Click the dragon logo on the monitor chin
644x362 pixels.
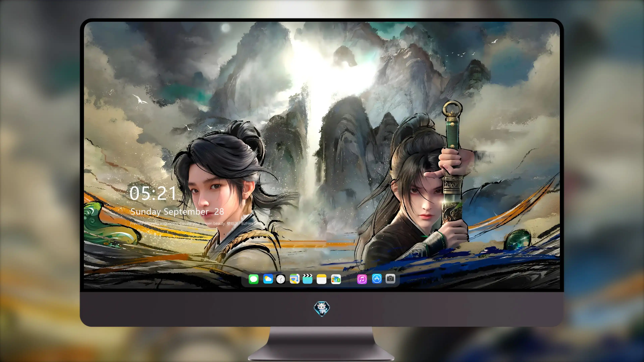(x=322, y=309)
